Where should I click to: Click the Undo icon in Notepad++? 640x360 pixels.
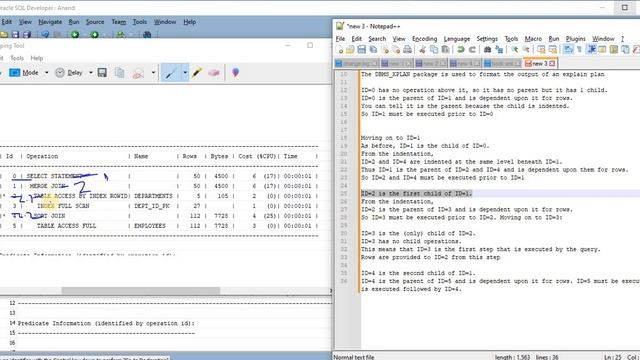click(460, 50)
